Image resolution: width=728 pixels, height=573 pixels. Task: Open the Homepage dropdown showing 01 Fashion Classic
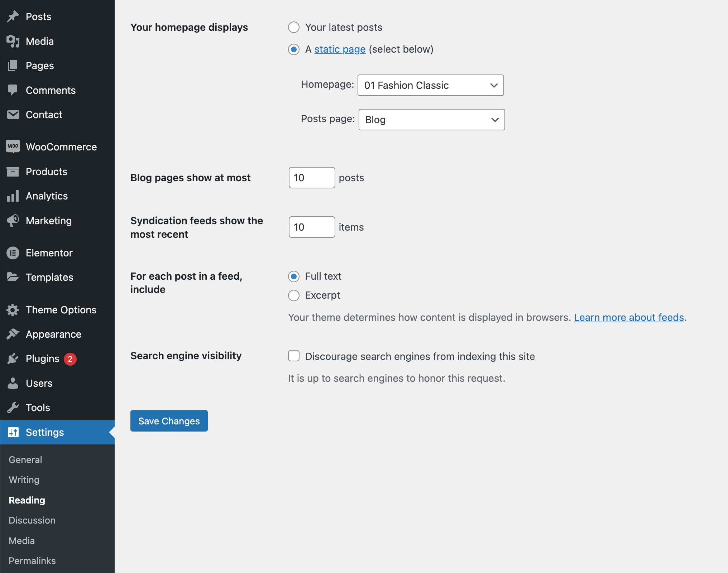point(430,85)
